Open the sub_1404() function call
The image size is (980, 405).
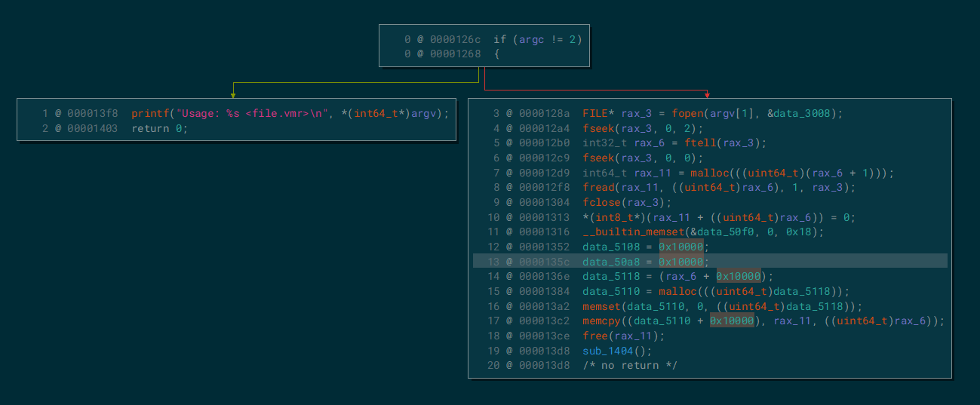(x=616, y=351)
